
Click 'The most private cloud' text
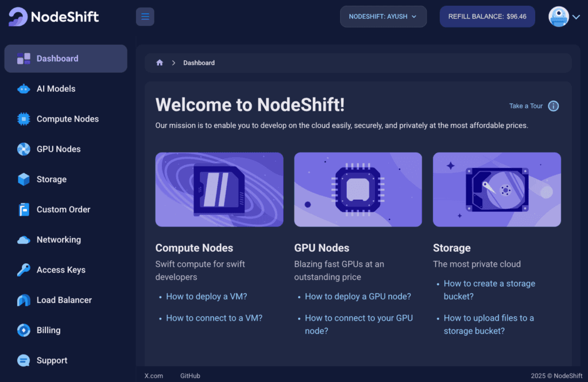tap(477, 264)
